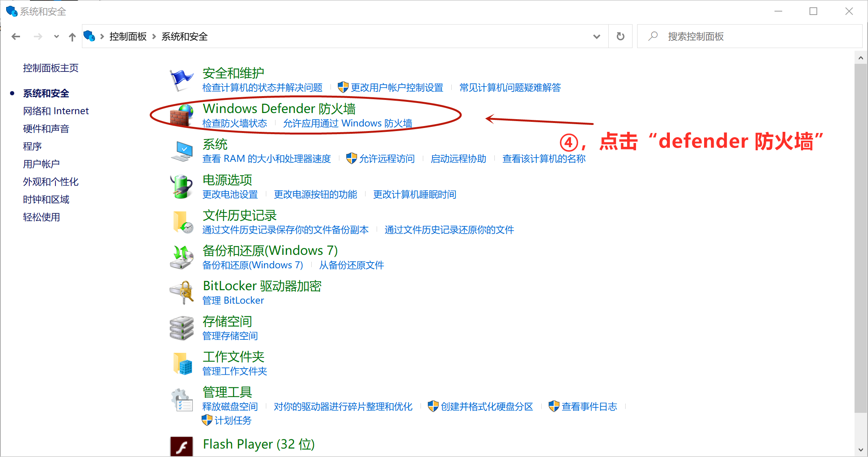Open 从备份还原文件 link

point(352,265)
